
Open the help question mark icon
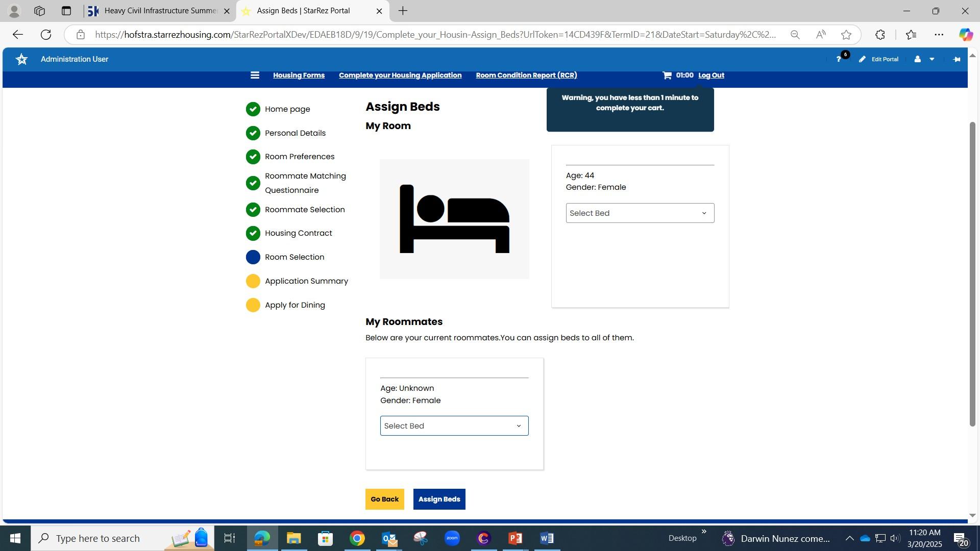(838, 59)
